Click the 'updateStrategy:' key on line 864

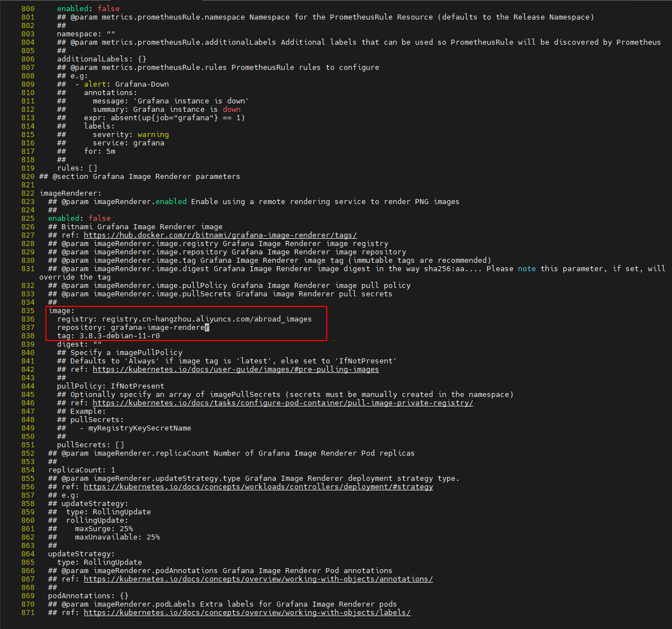pyautogui.click(x=81, y=554)
